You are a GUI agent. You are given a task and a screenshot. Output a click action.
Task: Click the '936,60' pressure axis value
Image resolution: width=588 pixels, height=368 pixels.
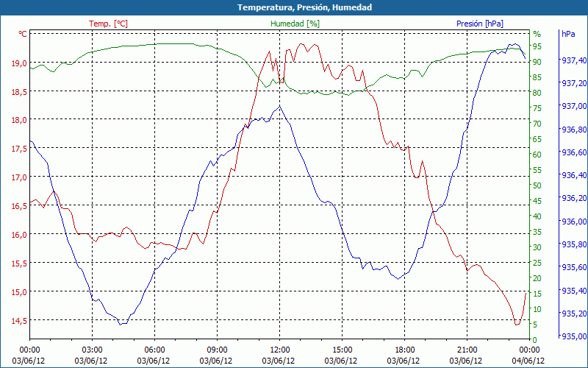(573, 152)
